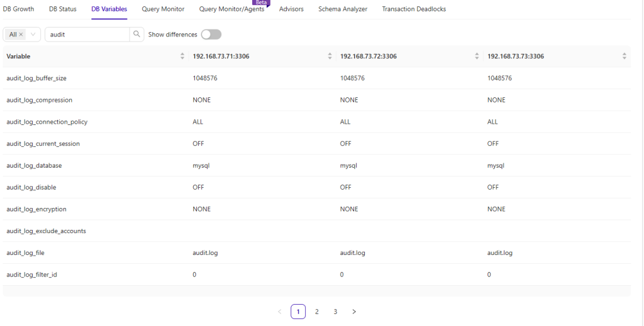Go to page 2

click(317, 312)
